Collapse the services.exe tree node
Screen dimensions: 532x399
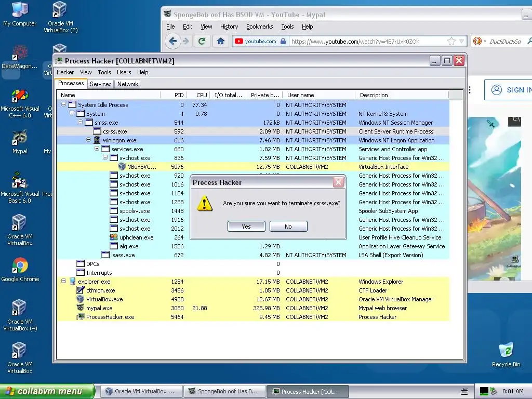pyautogui.click(x=97, y=149)
